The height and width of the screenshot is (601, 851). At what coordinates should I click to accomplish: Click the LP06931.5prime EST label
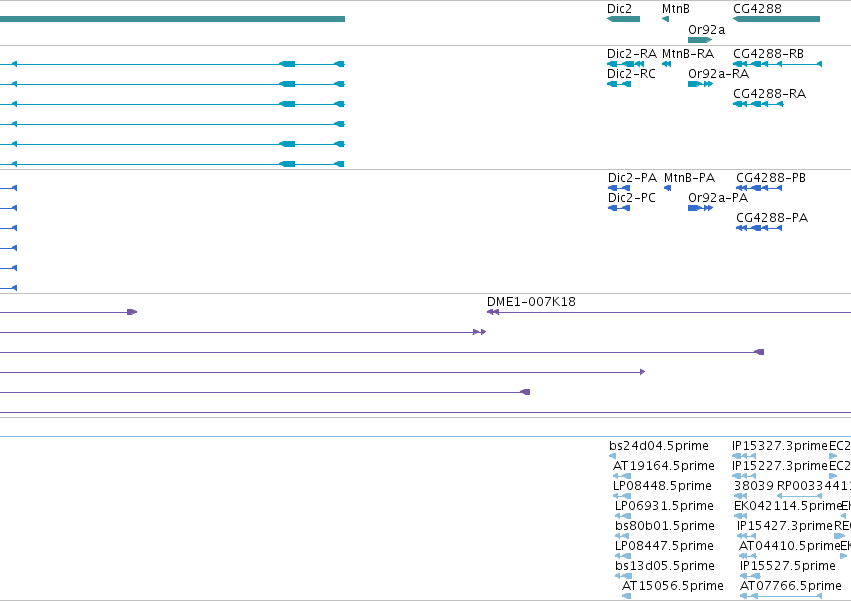pos(664,506)
